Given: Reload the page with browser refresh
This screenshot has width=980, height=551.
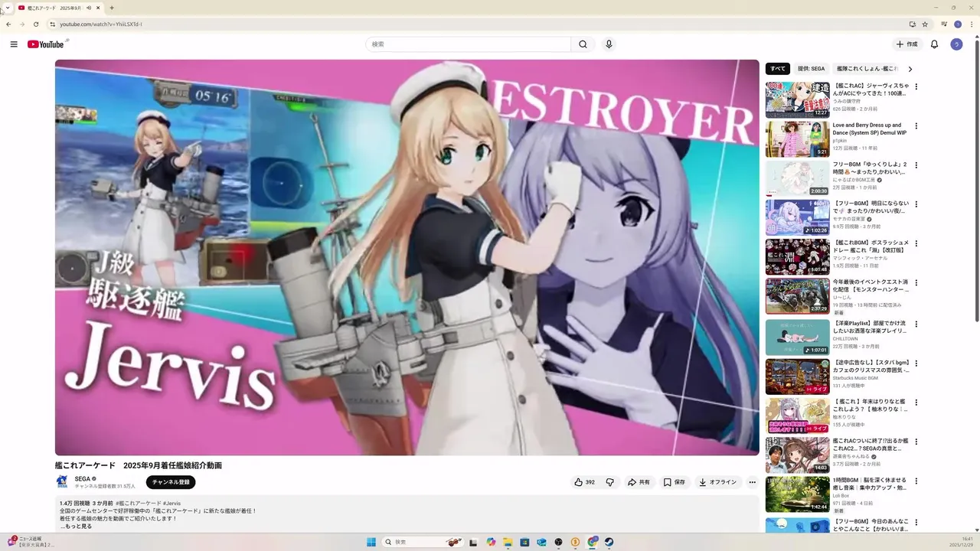Looking at the screenshot, I should [x=36, y=24].
